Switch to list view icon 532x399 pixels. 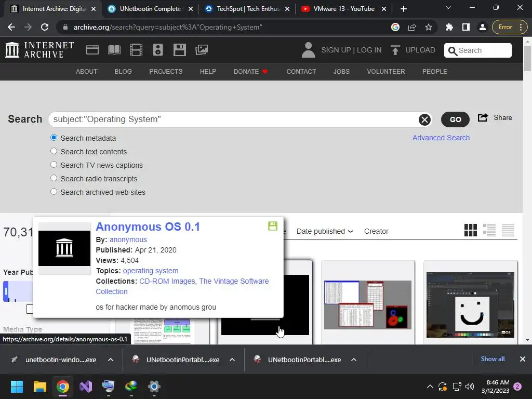tap(489, 230)
